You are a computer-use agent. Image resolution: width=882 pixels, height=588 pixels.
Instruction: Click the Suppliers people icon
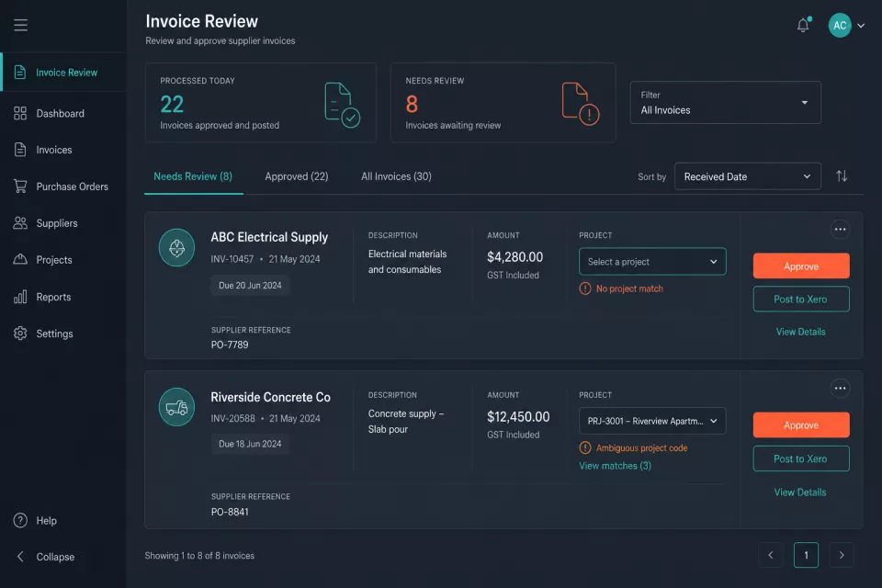click(x=20, y=223)
